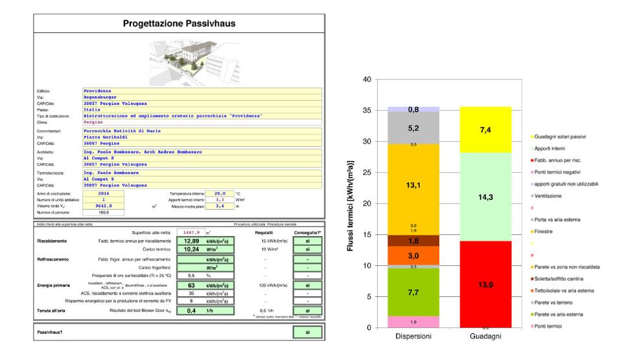Click the 'sì' cell for Fabb. termico annuo

click(308, 241)
